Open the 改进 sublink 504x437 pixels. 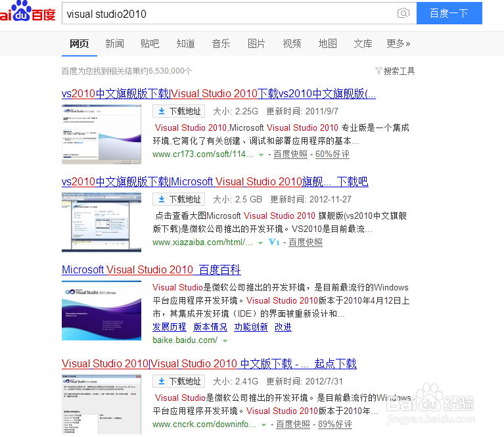(283, 327)
